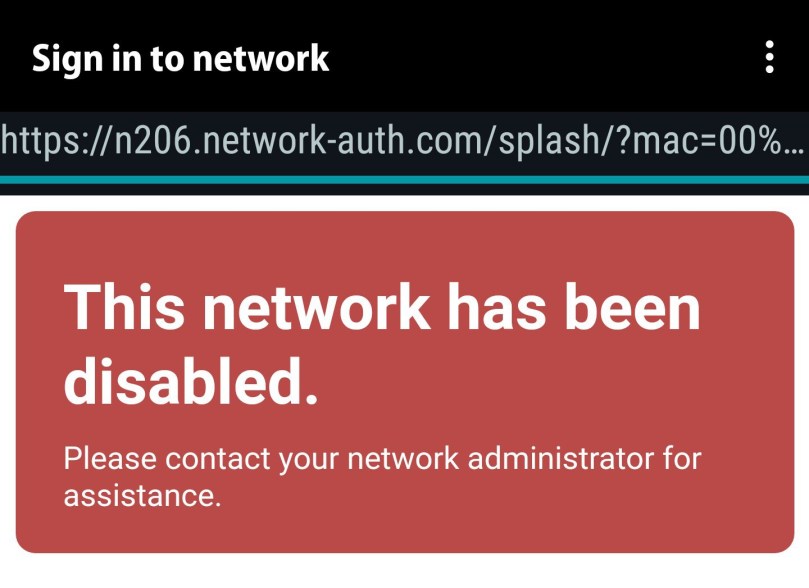
Task: Click the teal progress bar below the URL
Action: [x=404, y=173]
